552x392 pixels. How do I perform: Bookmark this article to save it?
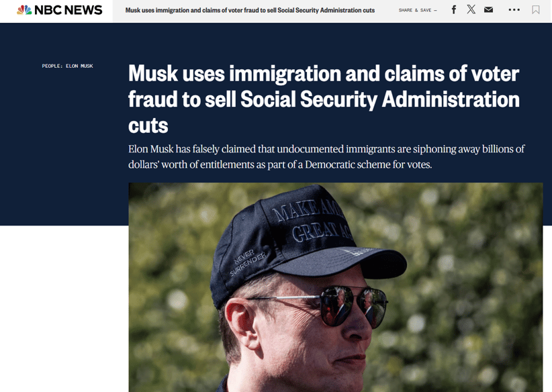[x=535, y=10]
